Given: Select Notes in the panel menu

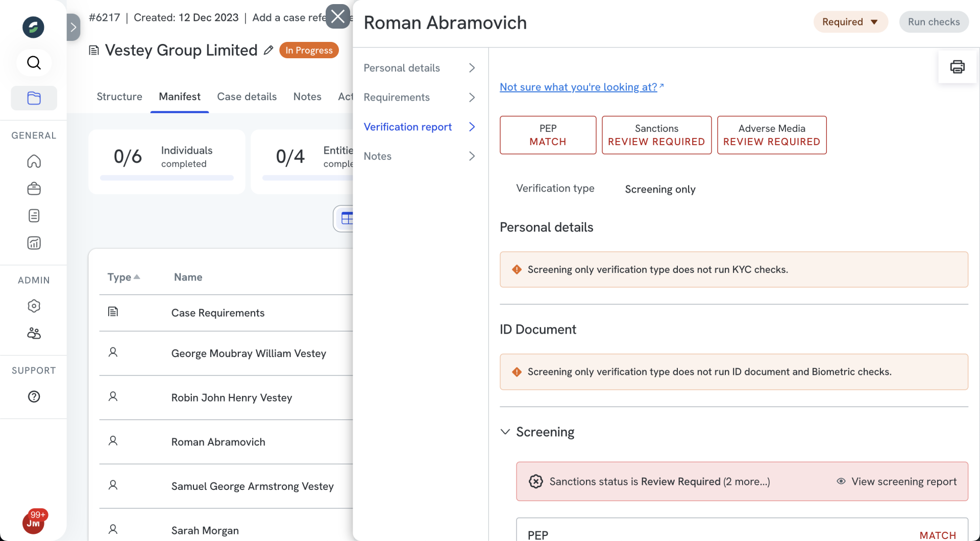Looking at the screenshot, I should tap(421, 156).
